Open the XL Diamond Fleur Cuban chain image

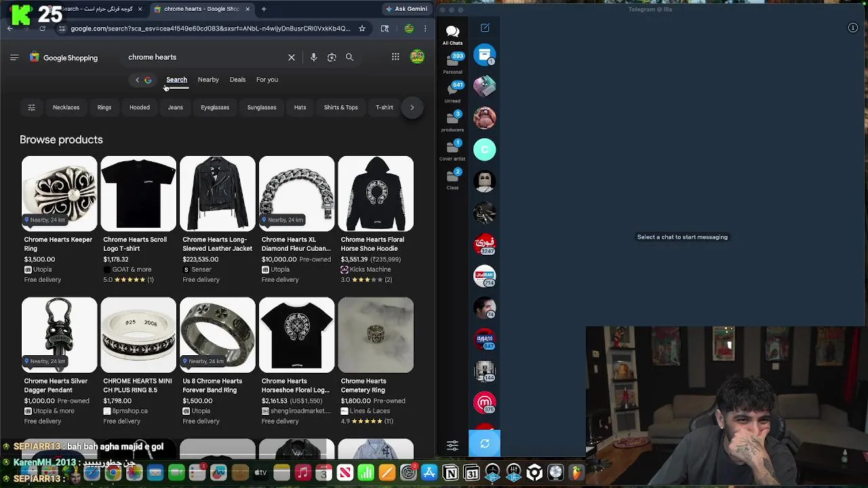pyautogui.click(x=297, y=194)
